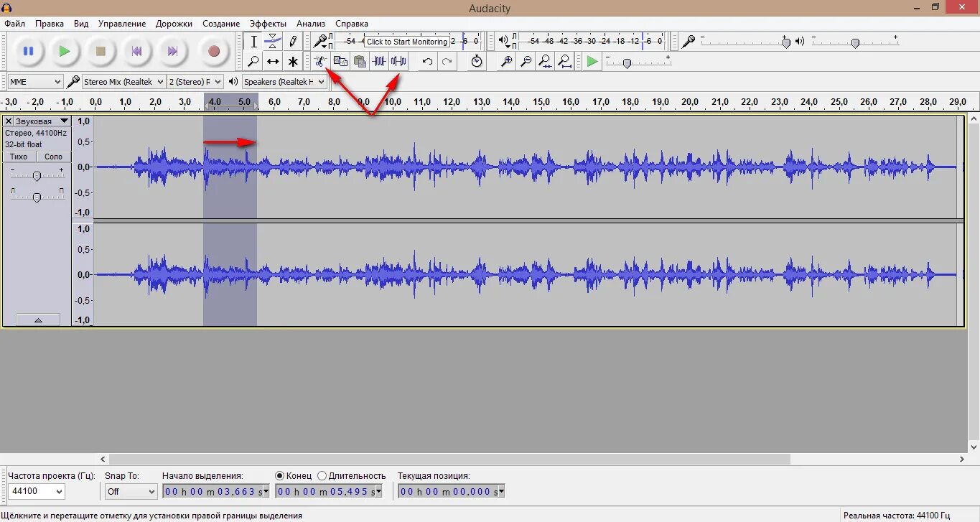Start recording with the Record button
This screenshot has height=522, width=980.
[x=213, y=51]
